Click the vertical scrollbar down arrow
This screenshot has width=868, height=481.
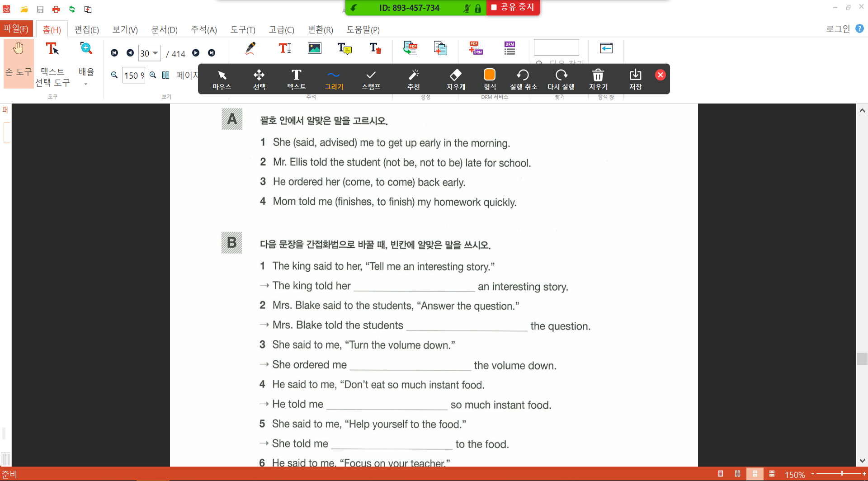tap(862, 461)
